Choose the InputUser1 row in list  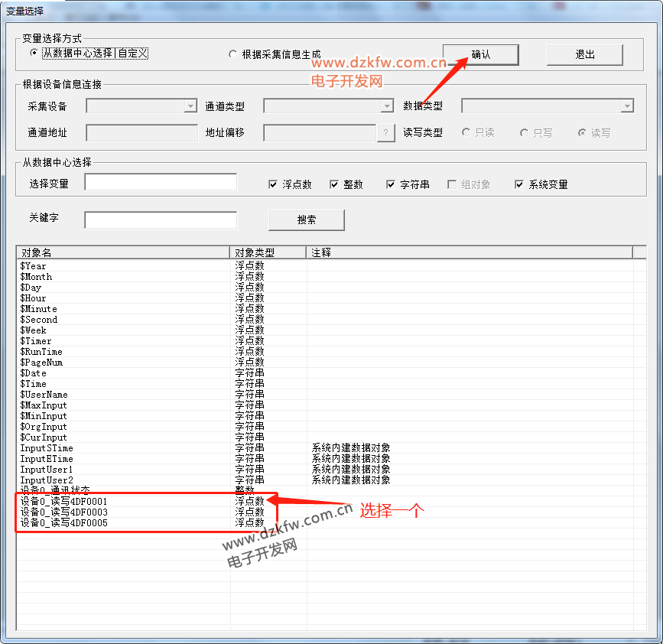point(47,470)
